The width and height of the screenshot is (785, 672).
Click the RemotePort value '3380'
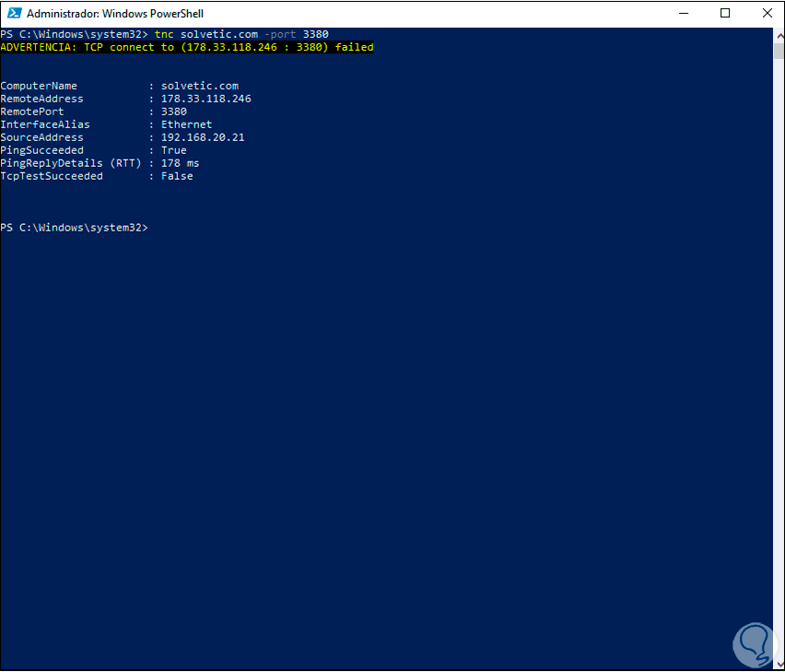tap(174, 112)
